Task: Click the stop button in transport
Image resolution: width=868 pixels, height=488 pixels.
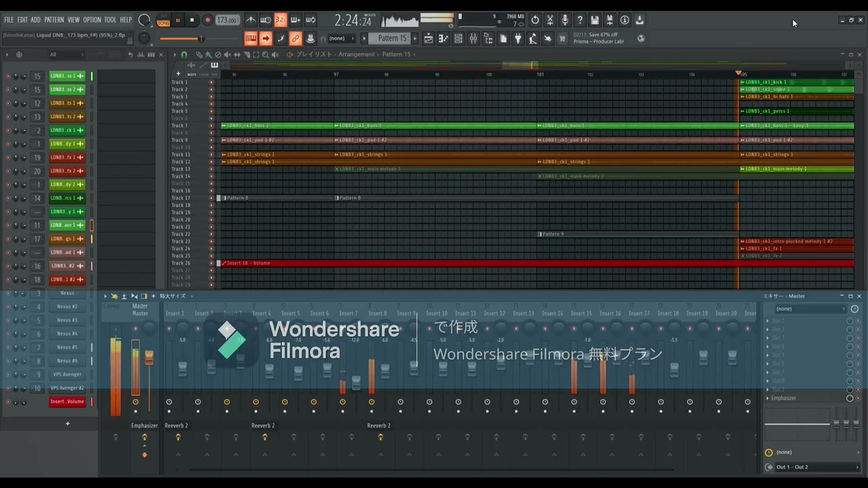Action: tap(192, 20)
